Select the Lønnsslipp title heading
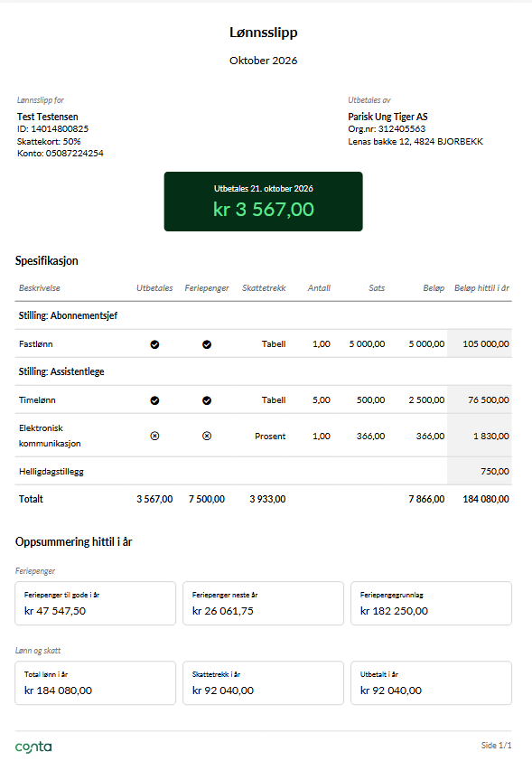Image resolution: width=532 pixels, height=761 pixels. [264, 33]
